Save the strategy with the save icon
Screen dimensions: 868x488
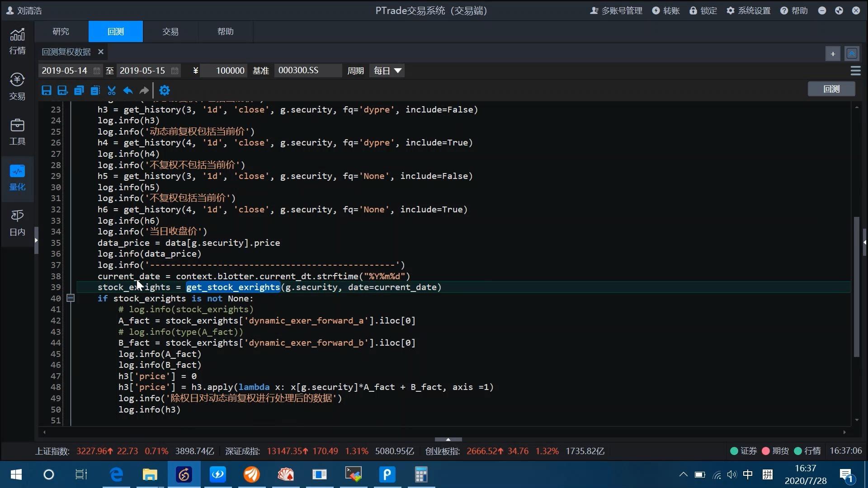pyautogui.click(x=46, y=90)
